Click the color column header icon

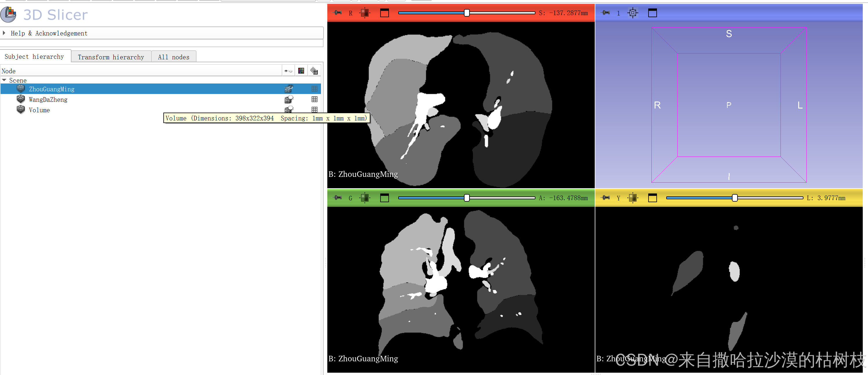tap(301, 71)
